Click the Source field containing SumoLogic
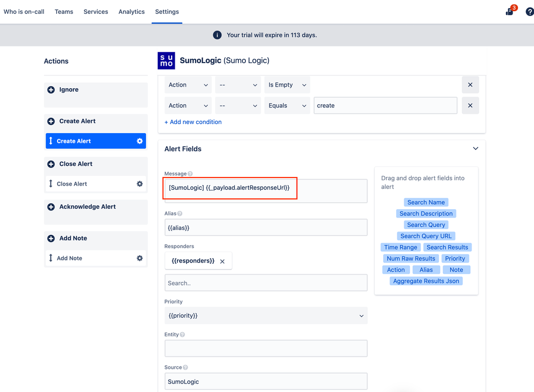This screenshot has height=392, width=534. click(x=266, y=381)
